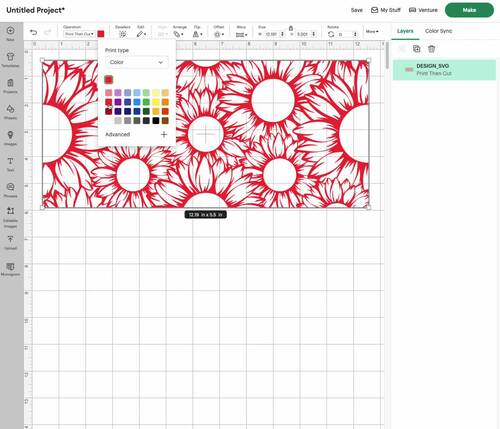Image resolution: width=500 pixels, height=429 pixels.
Task: Delete layer with the trash icon
Action: coord(431,49)
